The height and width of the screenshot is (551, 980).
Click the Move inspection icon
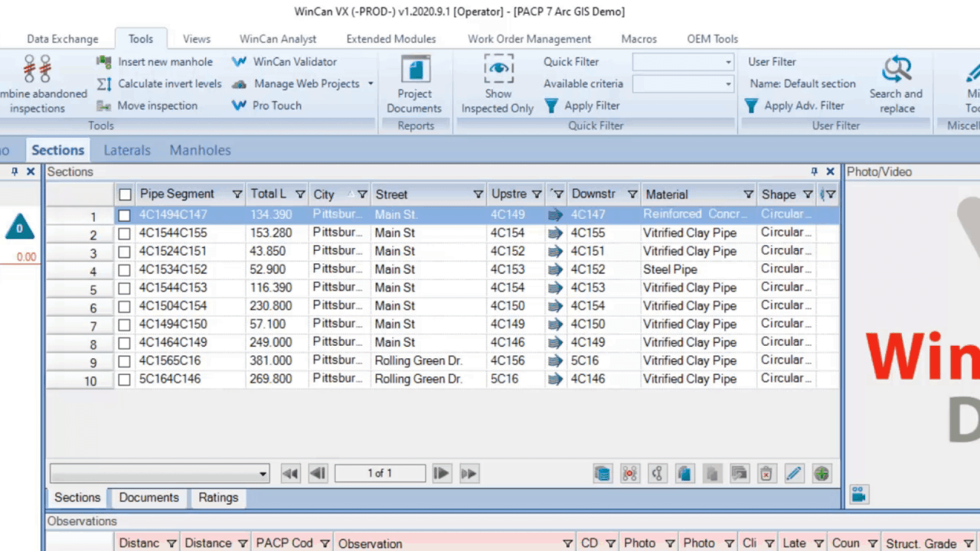point(103,106)
